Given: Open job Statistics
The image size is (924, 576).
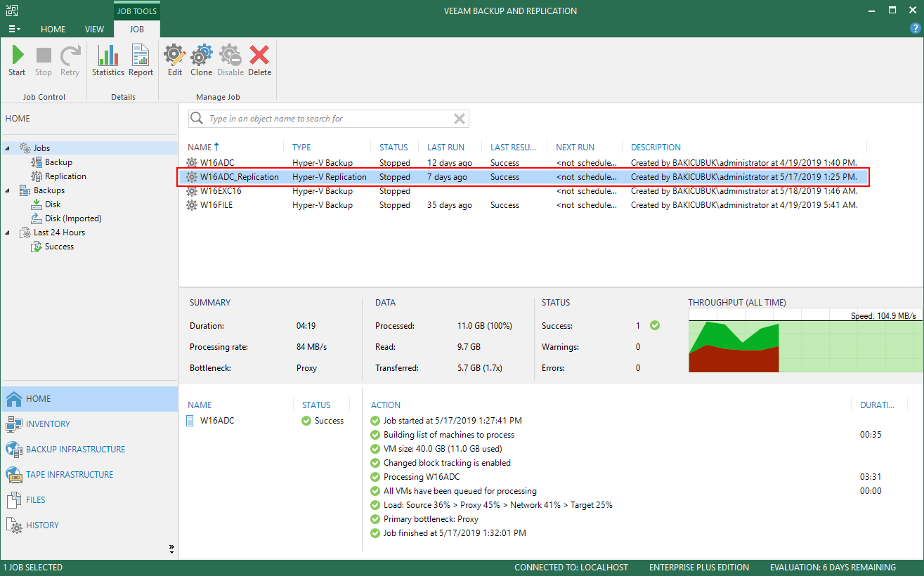Looking at the screenshot, I should point(108,60).
